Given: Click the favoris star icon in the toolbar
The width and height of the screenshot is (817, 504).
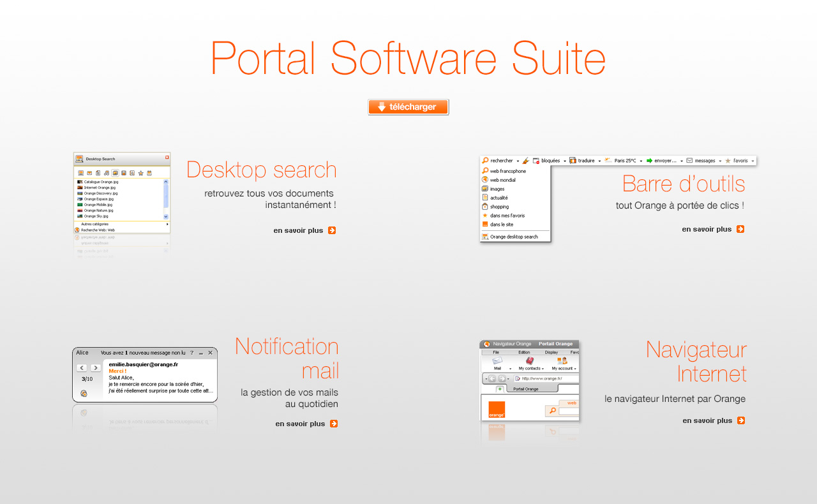Looking at the screenshot, I should click(x=728, y=161).
